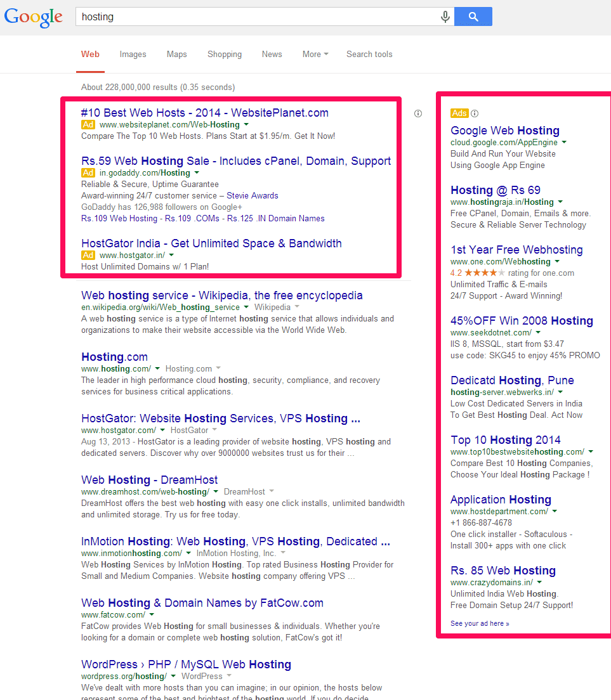Open the FatCow.com result
This screenshot has height=700, width=611.
pyautogui.click(x=202, y=603)
